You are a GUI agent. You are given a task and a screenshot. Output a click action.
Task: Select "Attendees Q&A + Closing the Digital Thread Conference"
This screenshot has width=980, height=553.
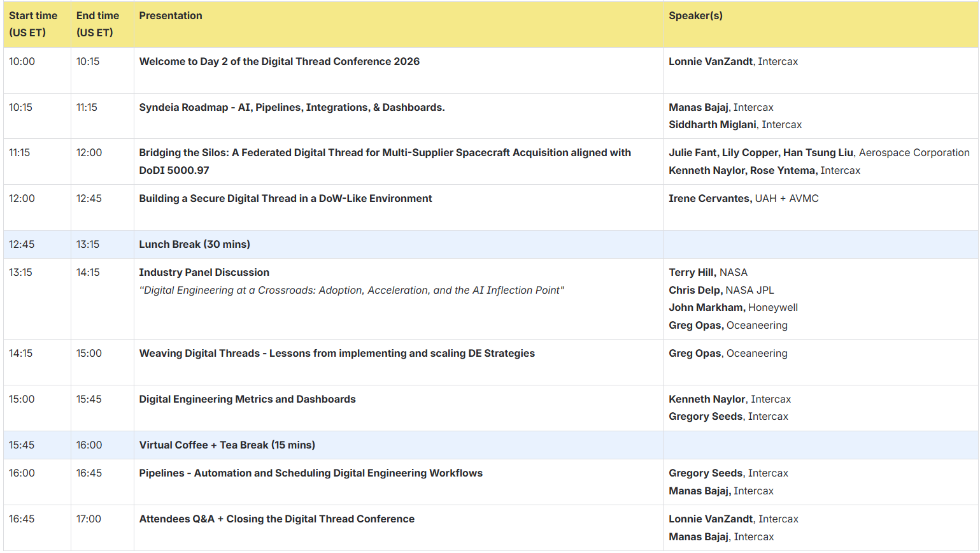coord(277,519)
